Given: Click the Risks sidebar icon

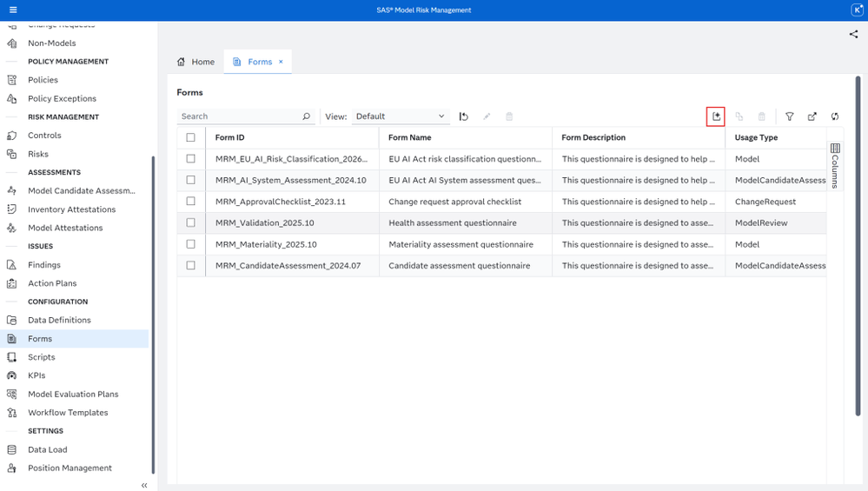Looking at the screenshot, I should pos(11,154).
